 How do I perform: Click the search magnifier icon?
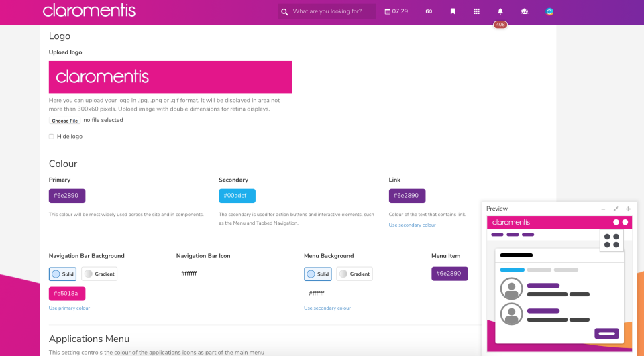(x=284, y=12)
